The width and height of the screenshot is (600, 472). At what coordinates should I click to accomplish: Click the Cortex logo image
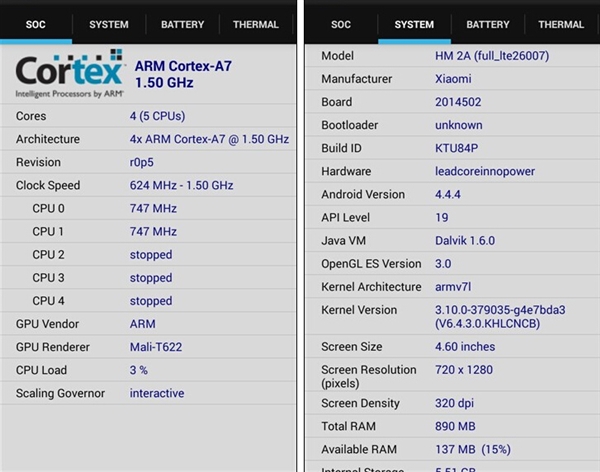click(x=68, y=74)
